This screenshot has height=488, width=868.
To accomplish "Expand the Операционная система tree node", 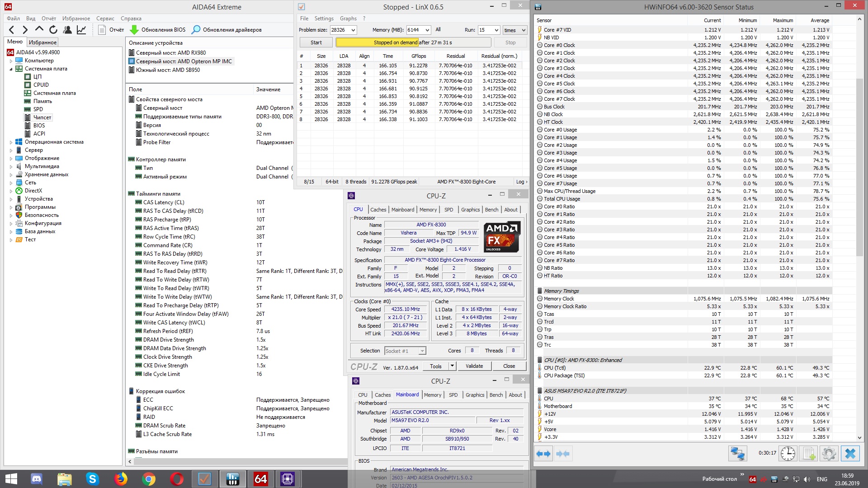I will click(11, 142).
